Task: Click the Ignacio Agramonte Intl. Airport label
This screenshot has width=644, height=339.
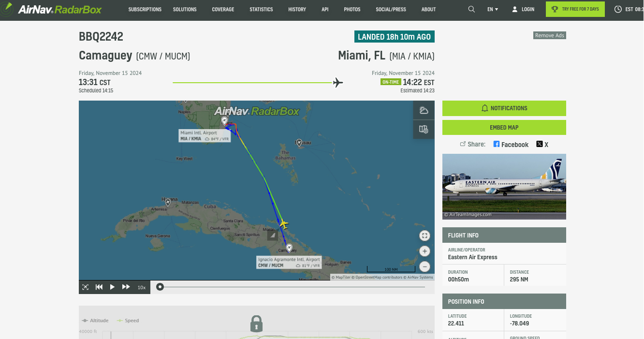Action: [289, 263]
